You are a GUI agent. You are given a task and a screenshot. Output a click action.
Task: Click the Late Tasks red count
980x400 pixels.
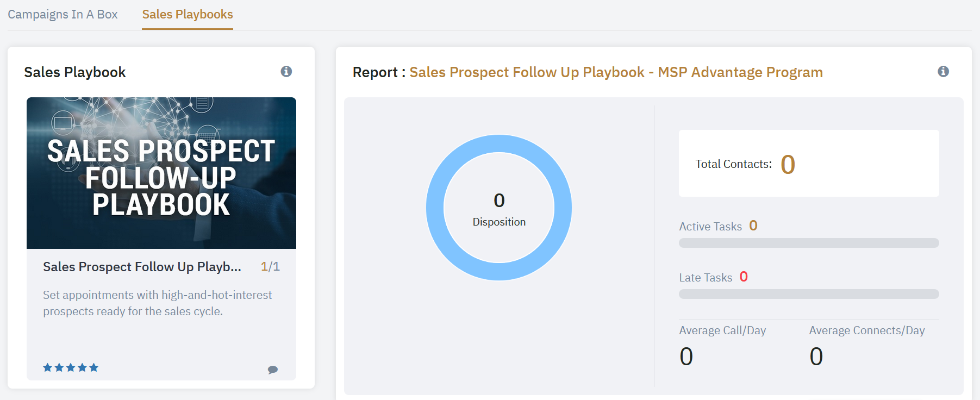(x=744, y=277)
